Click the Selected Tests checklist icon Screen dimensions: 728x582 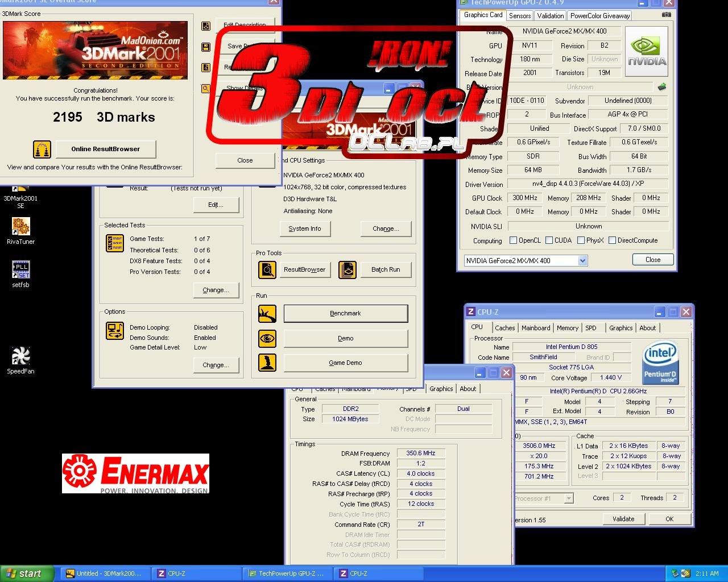click(115, 243)
